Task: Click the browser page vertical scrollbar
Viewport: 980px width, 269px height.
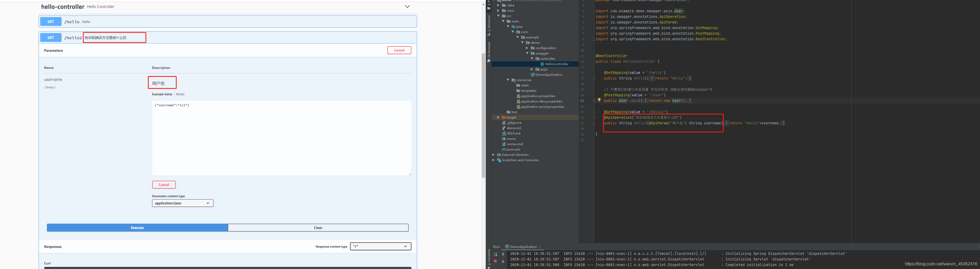Action: click(x=483, y=116)
